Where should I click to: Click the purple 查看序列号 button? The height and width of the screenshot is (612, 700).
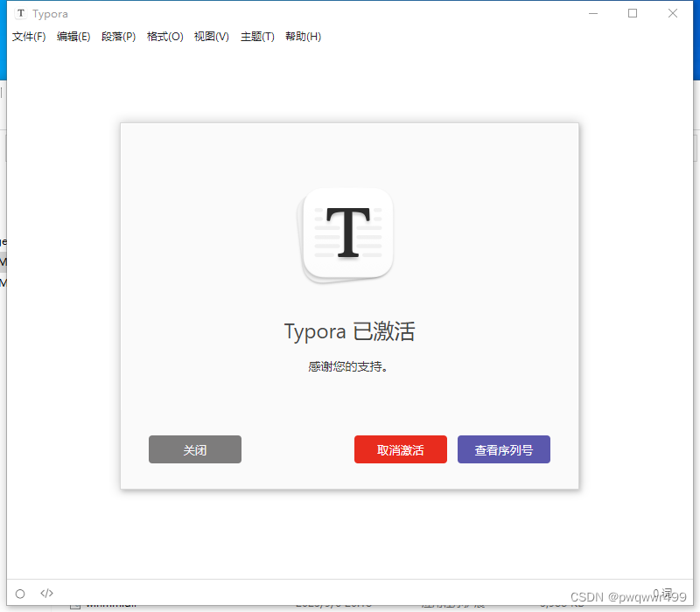pyautogui.click(x=503, y=449)
